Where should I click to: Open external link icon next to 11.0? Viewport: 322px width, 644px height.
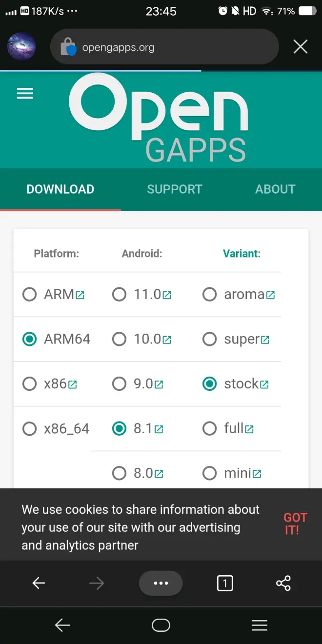tap(167, 295)
